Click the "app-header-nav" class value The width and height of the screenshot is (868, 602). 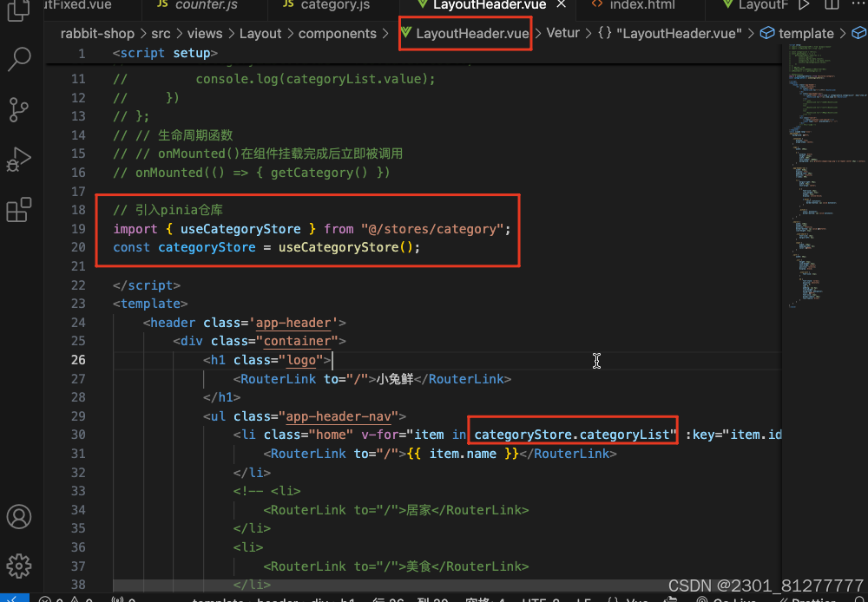[339, 416]
